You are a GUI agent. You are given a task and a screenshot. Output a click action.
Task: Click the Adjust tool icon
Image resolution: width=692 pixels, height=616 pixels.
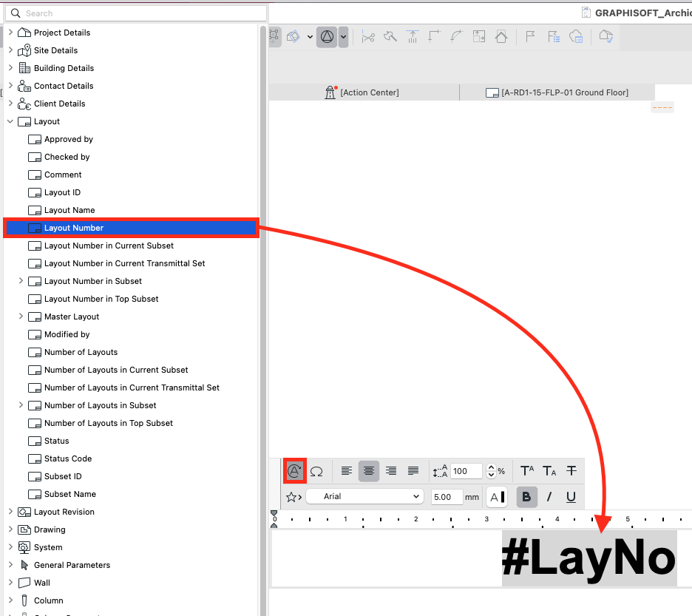click(x=412, y=36)
